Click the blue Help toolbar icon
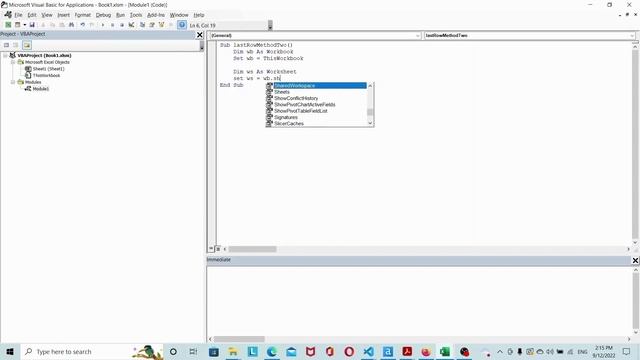This screenshot has height=360, width=640. 182,25
